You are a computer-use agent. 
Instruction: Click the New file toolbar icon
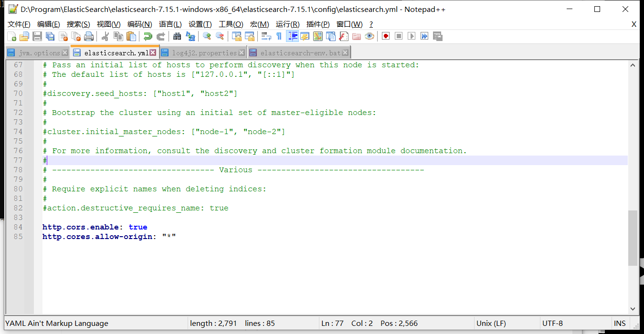tap(11, 36)
